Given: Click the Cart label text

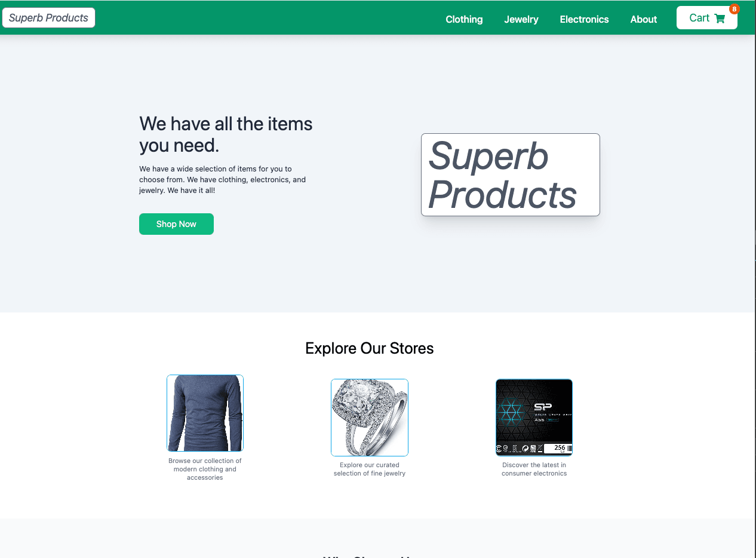Looking at the screenshot, I should click(699, 18).
